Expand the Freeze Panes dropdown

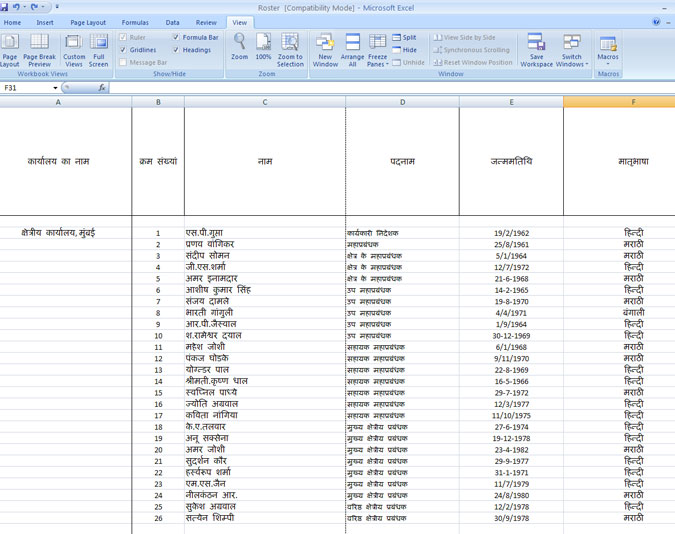tap(378, 52)
